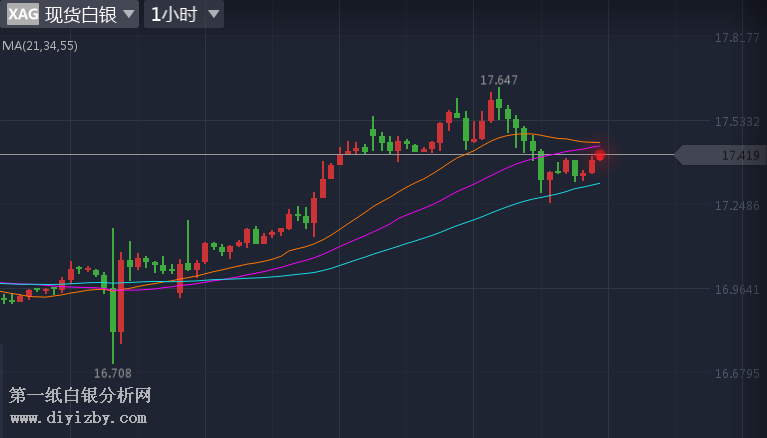
Task: Click the 17.647 high price label
Action: click(499, 80)
